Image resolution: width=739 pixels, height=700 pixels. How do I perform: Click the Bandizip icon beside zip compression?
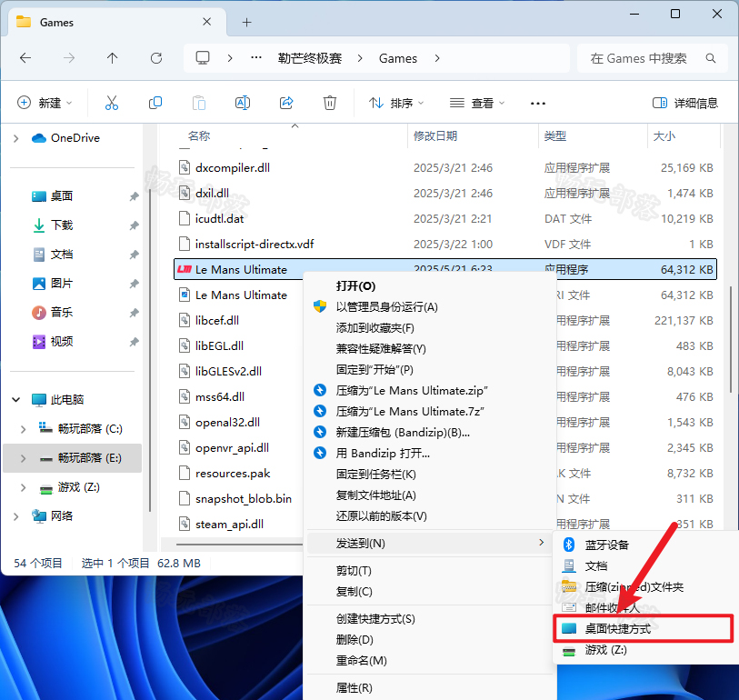320,390
